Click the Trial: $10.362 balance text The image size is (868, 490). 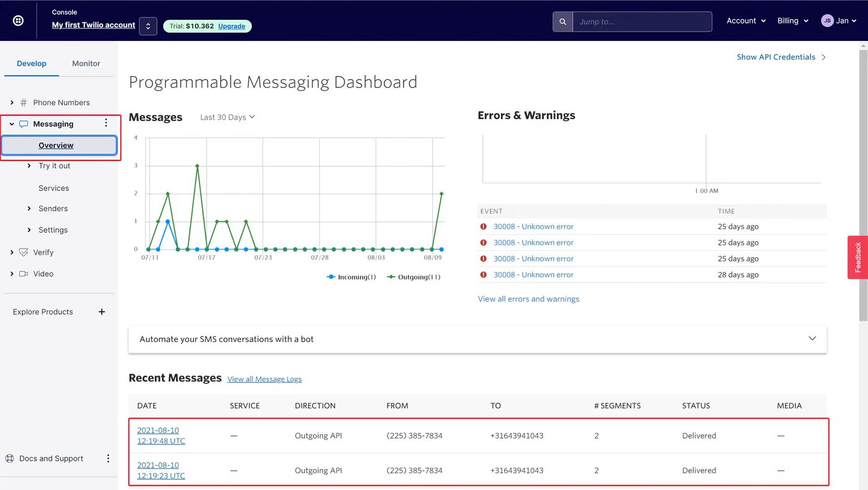(x=192, y=26)
